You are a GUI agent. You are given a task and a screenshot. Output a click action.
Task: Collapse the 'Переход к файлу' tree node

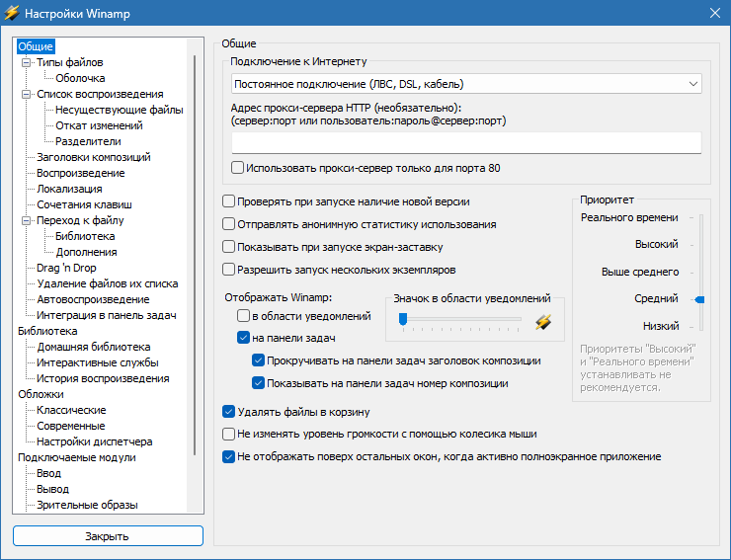[x=27, y=220]
